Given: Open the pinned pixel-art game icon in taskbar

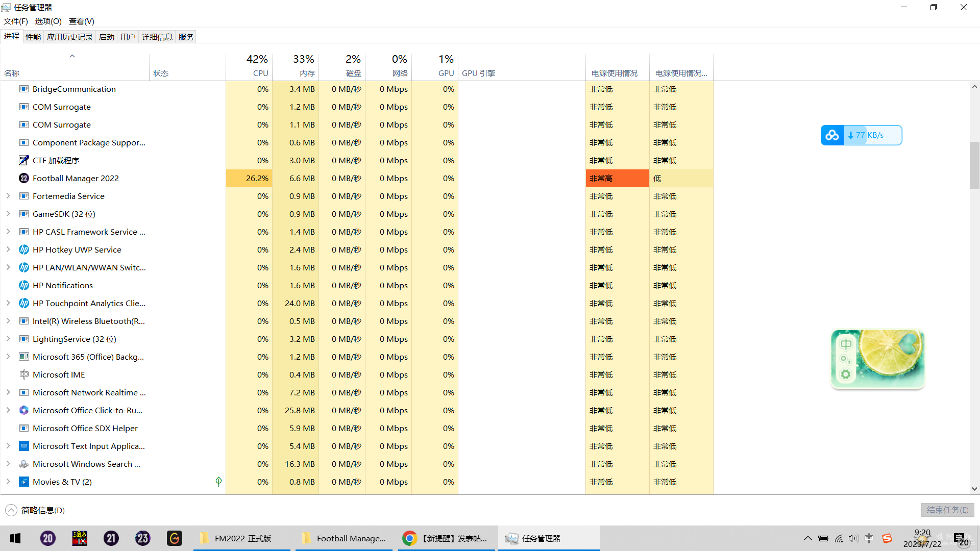Looking at the screenshot, I should (80, 538).
